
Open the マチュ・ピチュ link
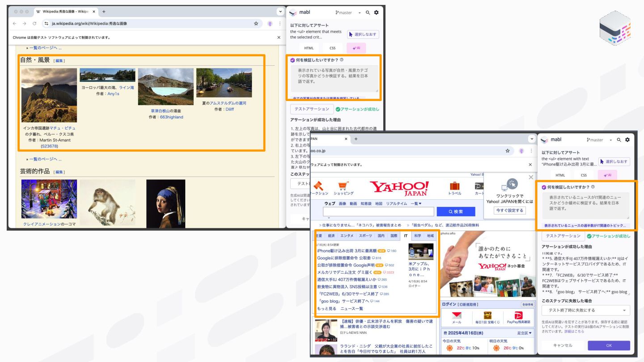(x=63, y=128)
